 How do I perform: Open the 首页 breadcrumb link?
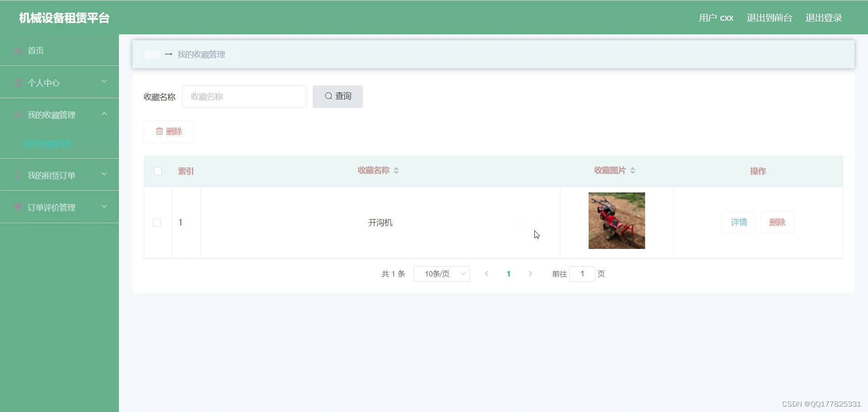[x=151, y=54]
